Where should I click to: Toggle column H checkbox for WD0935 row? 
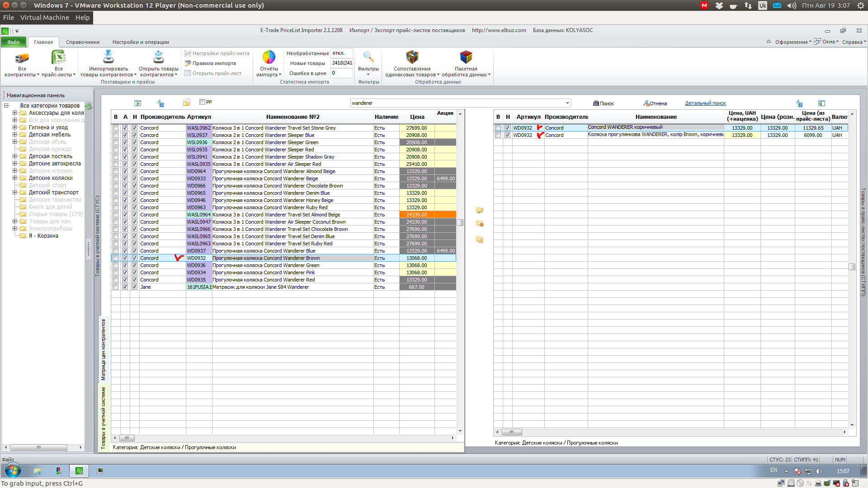pos(134,280)
